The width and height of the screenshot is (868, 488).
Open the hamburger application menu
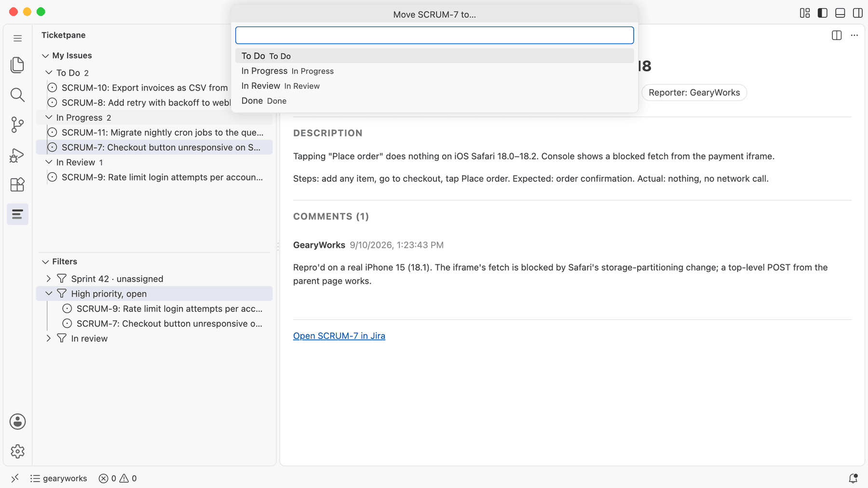[x=17, y=38]
